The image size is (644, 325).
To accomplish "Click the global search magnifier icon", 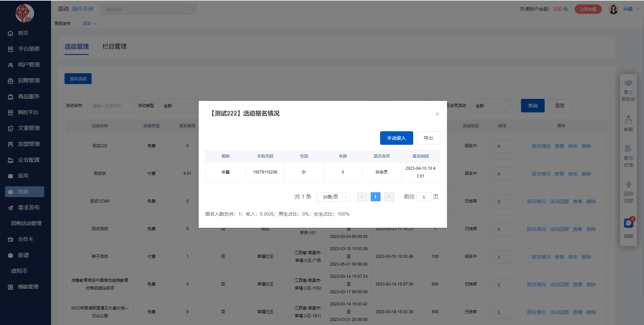I will pos(191,9).
